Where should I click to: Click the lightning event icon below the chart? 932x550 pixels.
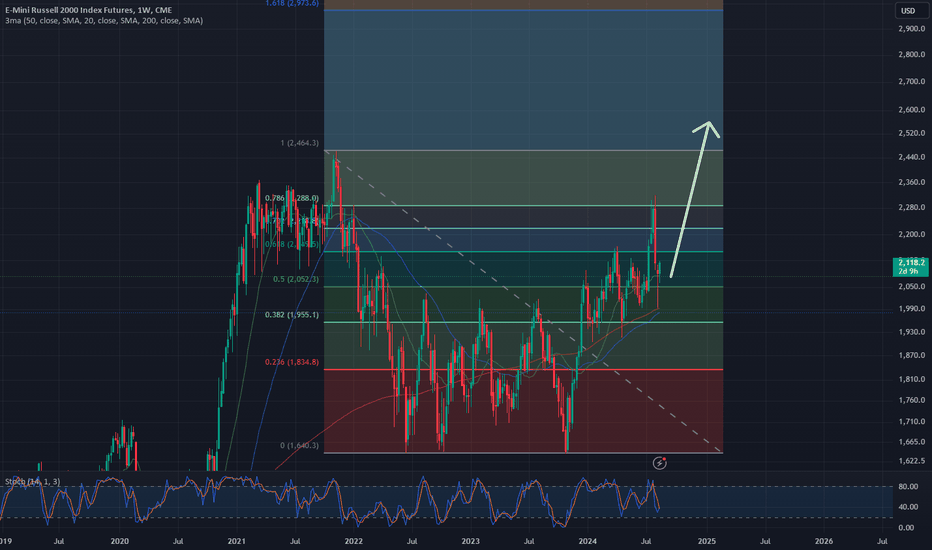[659, 463]
